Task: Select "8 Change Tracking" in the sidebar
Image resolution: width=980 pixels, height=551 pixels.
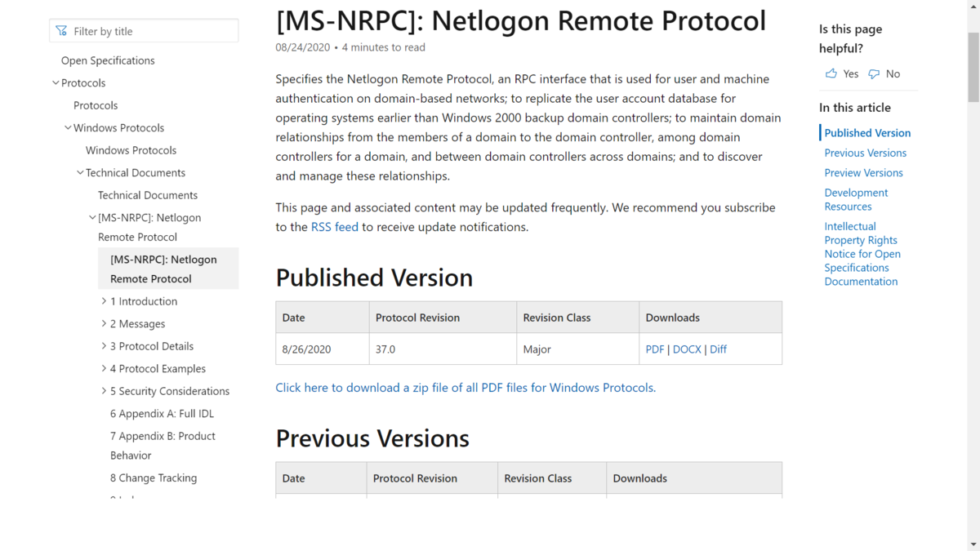Action: point(153,478)
